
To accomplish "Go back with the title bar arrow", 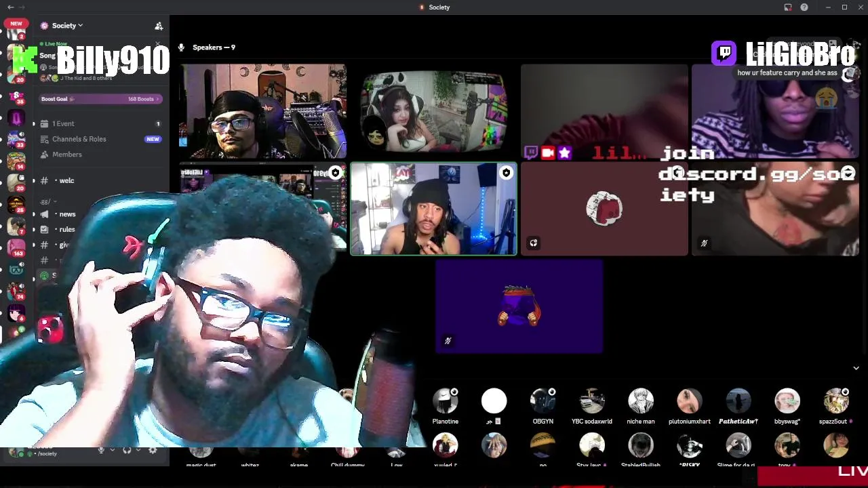I will coord(10,7).
